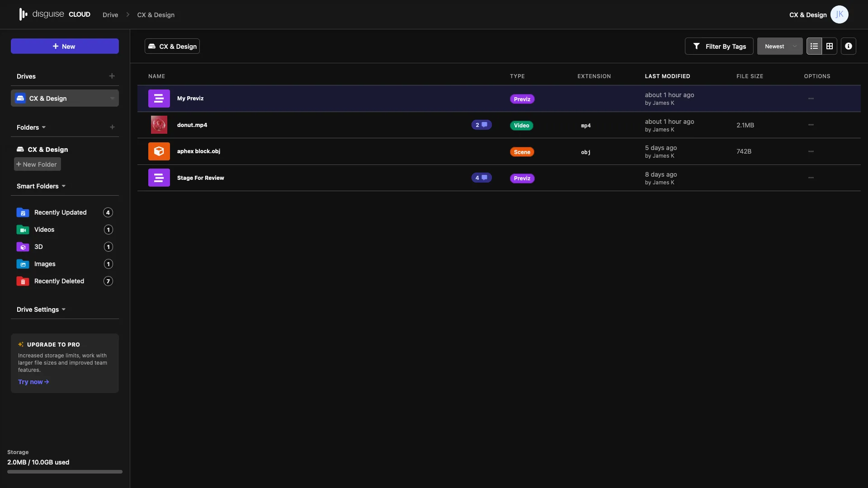Image resolution: width=868 pixels, height=488 pixels.
Task: Click the New Folder button
Action: click(x=38, y=164)
